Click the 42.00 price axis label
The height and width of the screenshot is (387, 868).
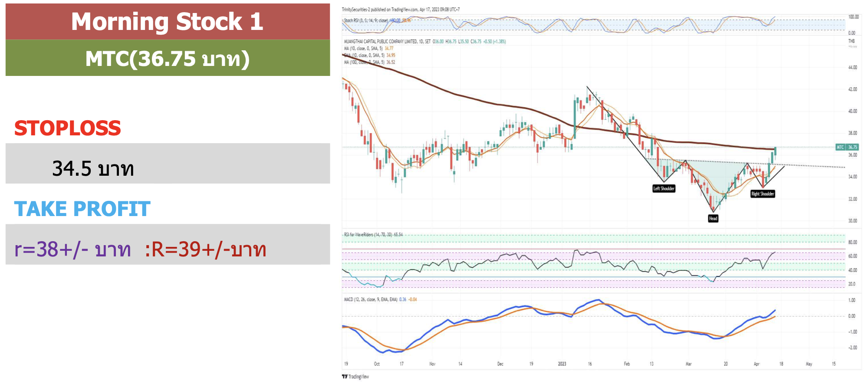point(853,89)
